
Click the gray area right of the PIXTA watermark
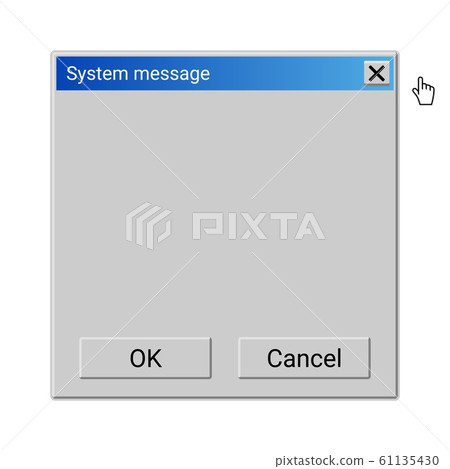coord(359,226)
